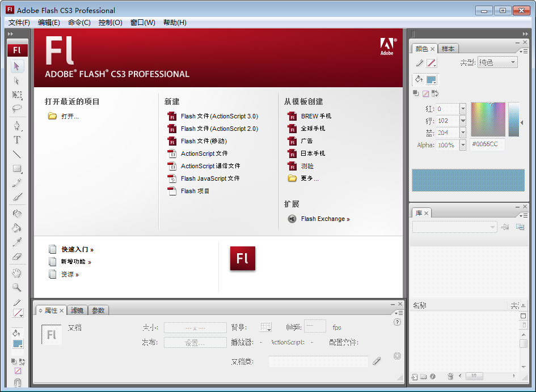Select the Selection arrow tool
This screenshot has height=392, width=536.
(17, 66)
